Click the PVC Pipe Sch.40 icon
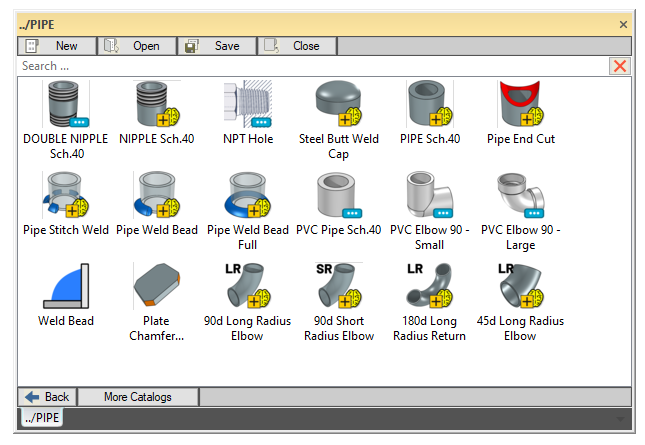Viewport: 645px width, 445px height. [339, 195]
